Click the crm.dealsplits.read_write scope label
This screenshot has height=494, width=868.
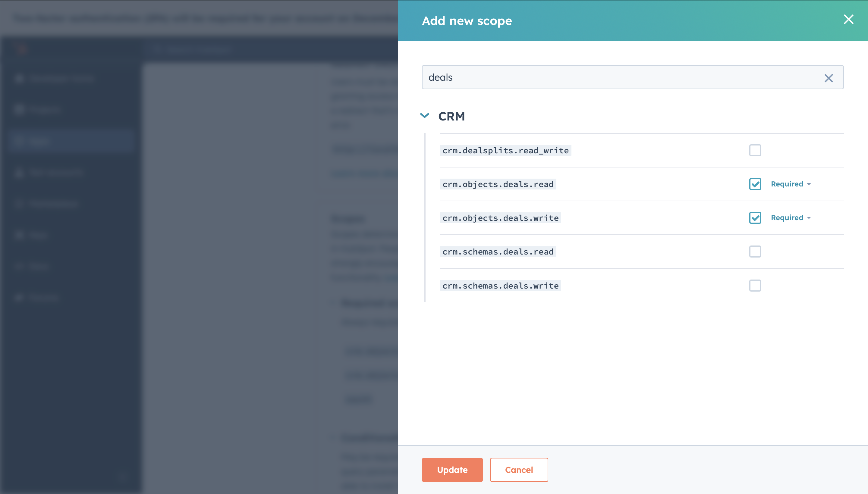pyautogui.click(x=505, y=150)
